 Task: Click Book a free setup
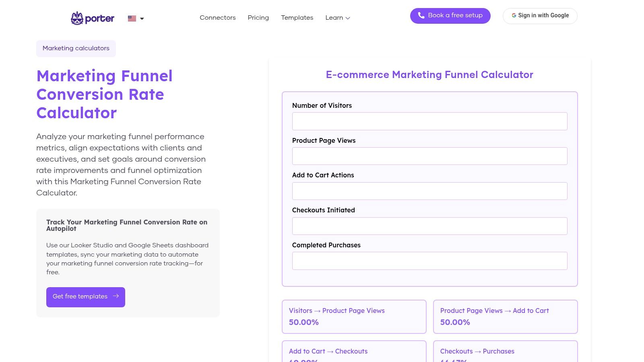[x=450, y=16]
